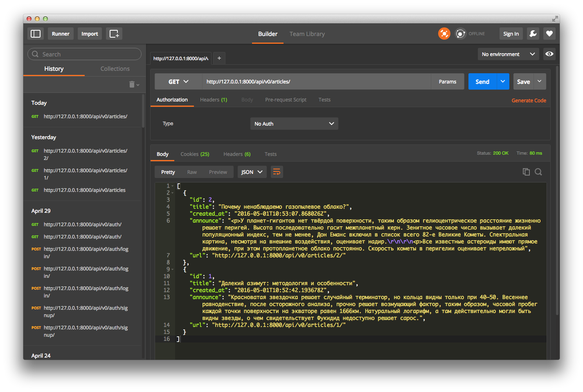
Task: Toggle environment quick look eye icon
Action: [549, 54]
